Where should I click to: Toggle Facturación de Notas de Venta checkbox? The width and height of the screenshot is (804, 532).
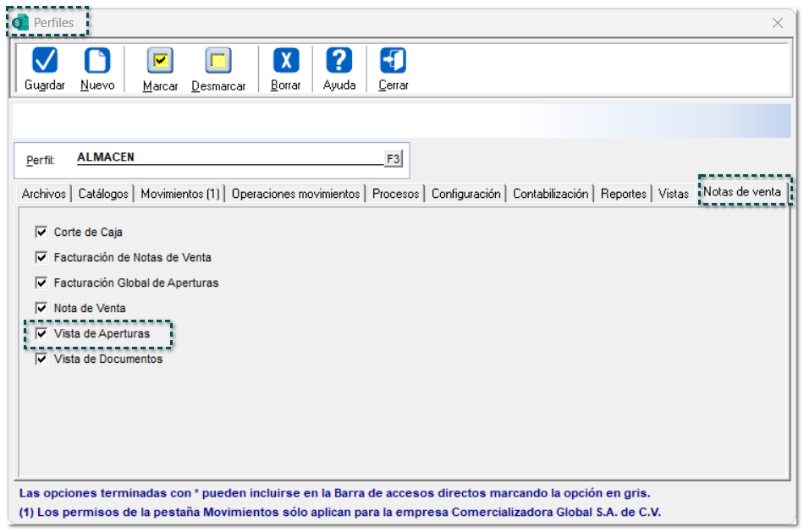pyautogui.click(x=41, y=257)
